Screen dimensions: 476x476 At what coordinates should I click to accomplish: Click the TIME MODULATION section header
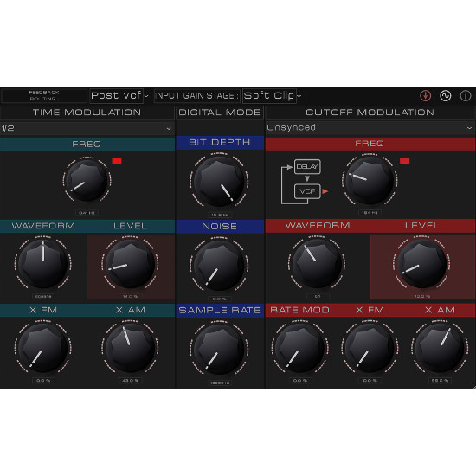point(87,113)
